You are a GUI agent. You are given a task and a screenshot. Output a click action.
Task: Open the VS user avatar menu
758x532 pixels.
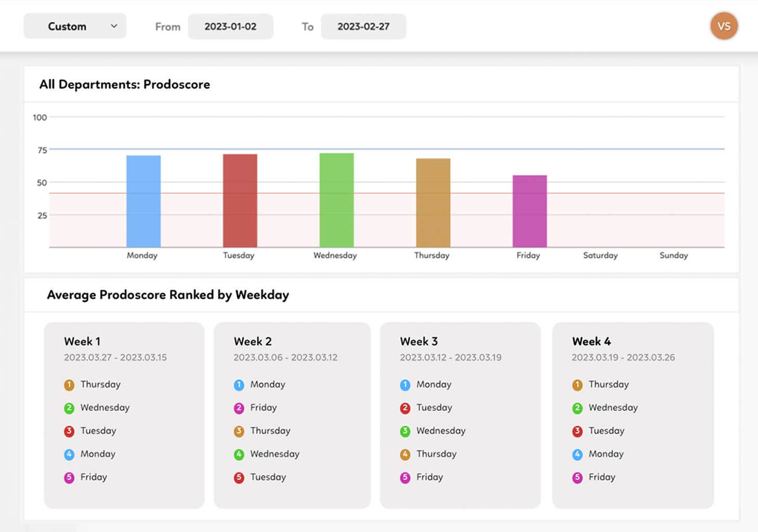click(x=724, y=26)
